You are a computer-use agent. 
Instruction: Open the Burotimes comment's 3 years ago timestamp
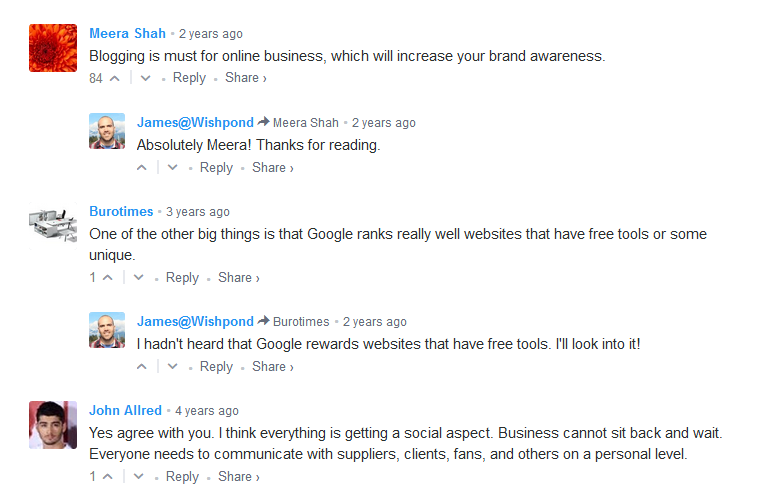198,212
